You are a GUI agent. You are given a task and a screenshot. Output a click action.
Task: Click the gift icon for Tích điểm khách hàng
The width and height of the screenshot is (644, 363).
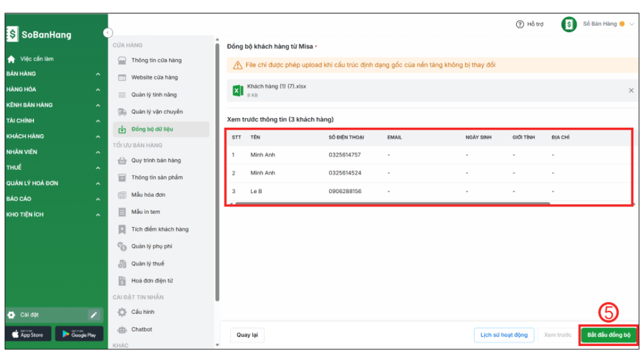(x=122, y=230)
